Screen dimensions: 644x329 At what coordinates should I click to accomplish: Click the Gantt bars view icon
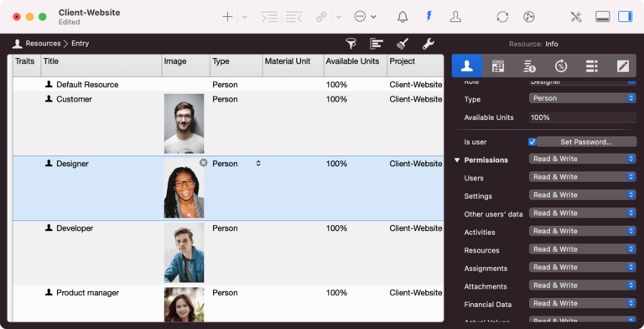[377, 44]
